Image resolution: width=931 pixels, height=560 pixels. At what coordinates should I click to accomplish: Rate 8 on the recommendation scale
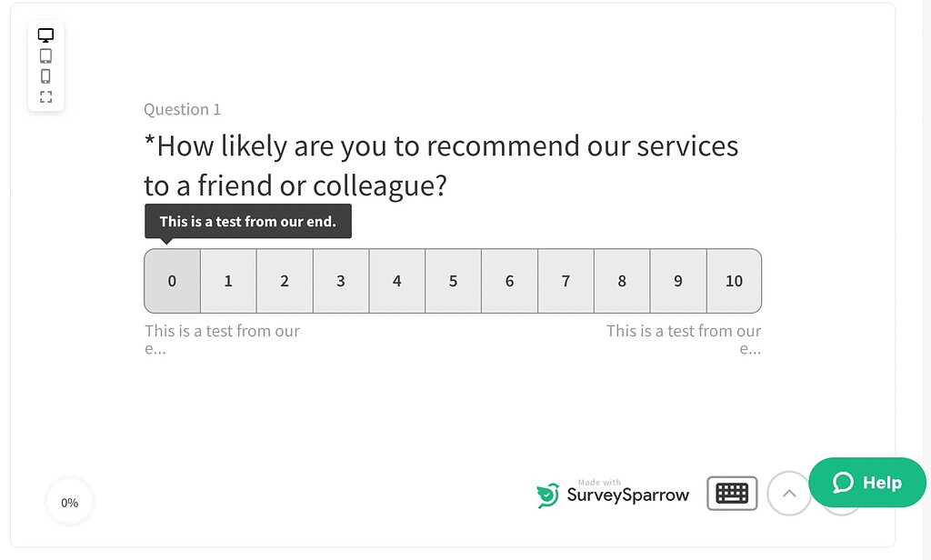[x=622, y=281]
